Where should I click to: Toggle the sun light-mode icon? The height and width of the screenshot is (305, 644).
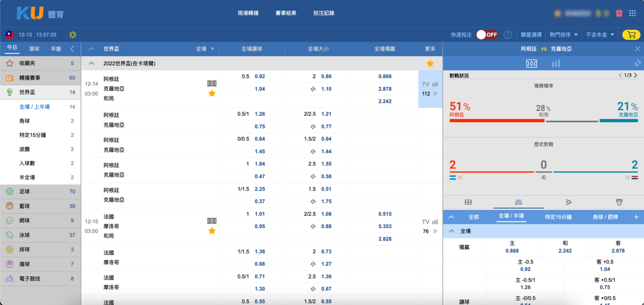point(73,35)
